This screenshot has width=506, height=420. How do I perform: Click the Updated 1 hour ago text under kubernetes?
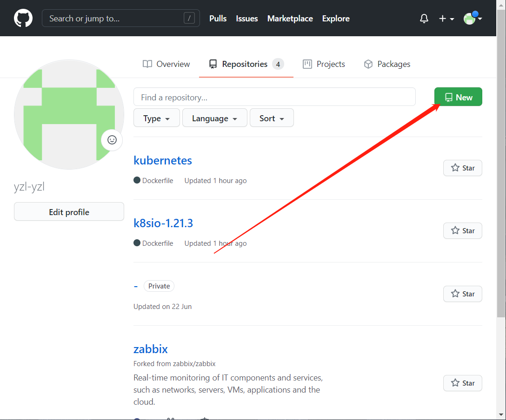pyautogui.click(x=216, y=181)
